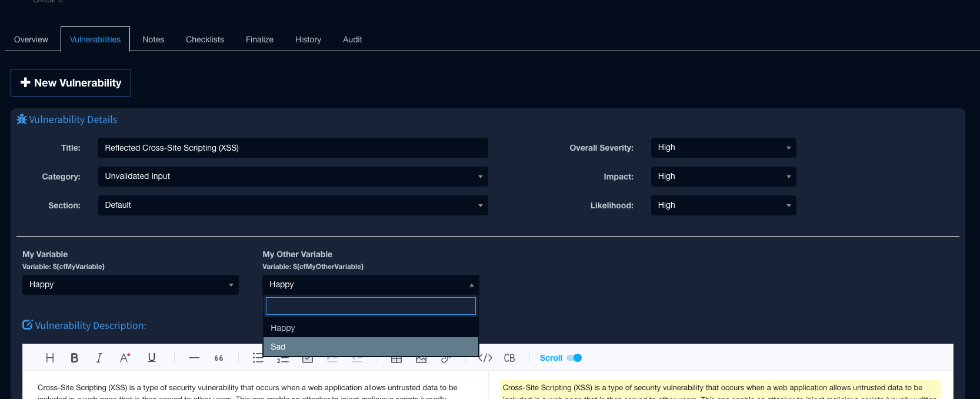This screenshot has height=399, width=980.
Task: Create a bulleted list
Action: point(258,358)
